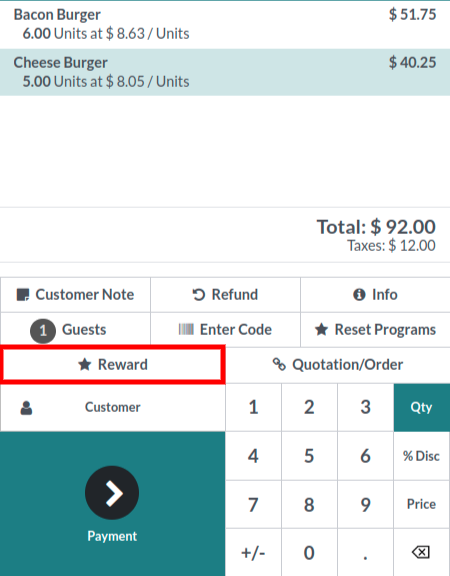
Task: Click the Reward star icon
Action: [x=84, y=364]
